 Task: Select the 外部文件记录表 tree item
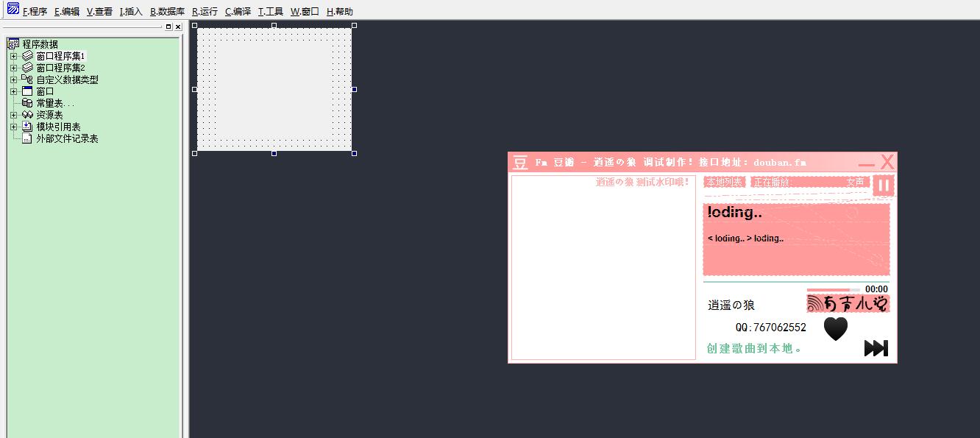click(67, 138)
